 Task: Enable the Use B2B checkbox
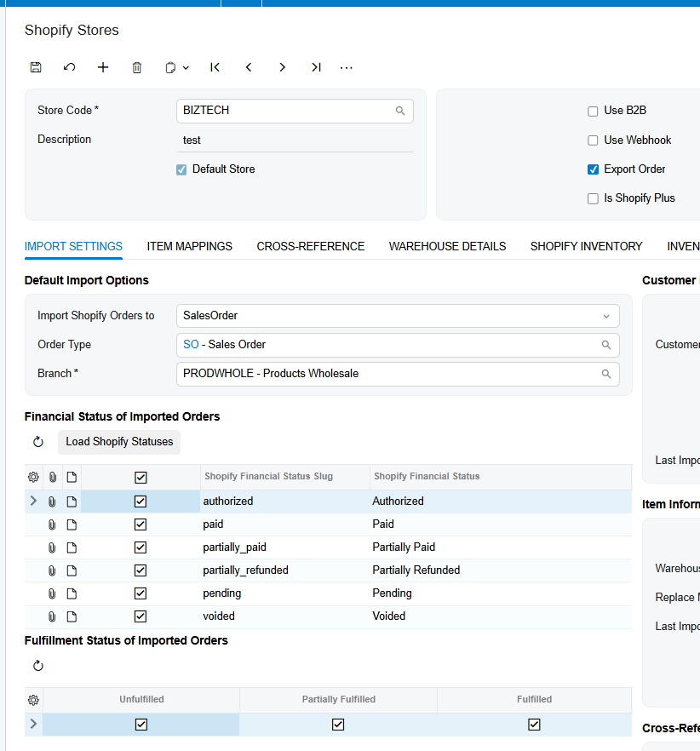(x=593, y=111)
